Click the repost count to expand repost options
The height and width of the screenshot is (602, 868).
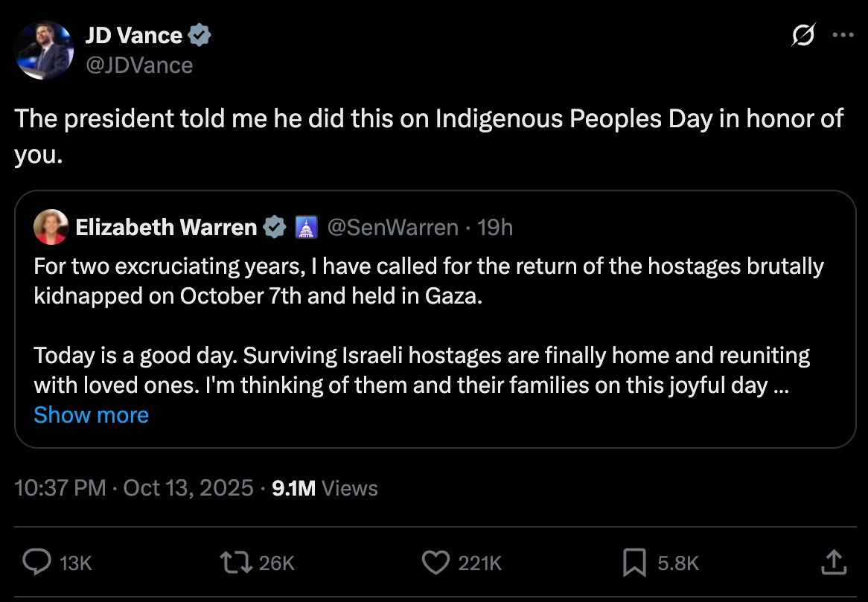277,563
